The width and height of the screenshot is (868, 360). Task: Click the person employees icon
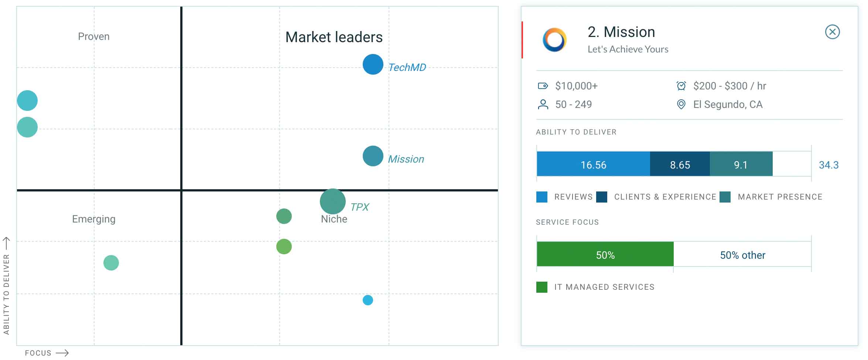(543, 105)
